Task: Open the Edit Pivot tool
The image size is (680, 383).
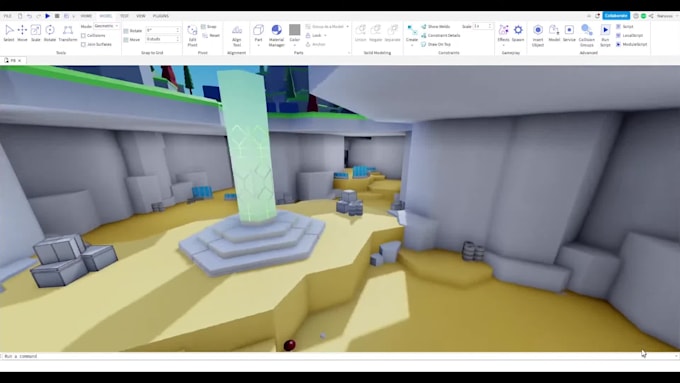Action: click(x=192, y=35)
